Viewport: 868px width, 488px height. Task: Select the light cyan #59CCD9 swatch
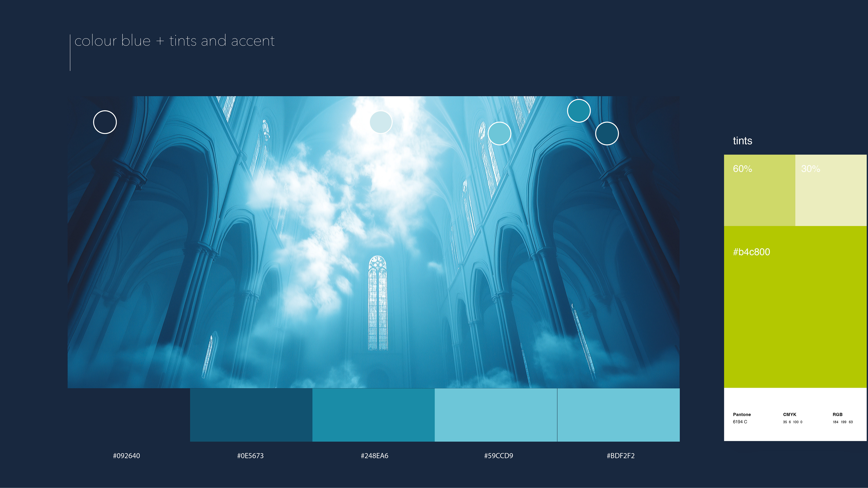coord(496,415)
